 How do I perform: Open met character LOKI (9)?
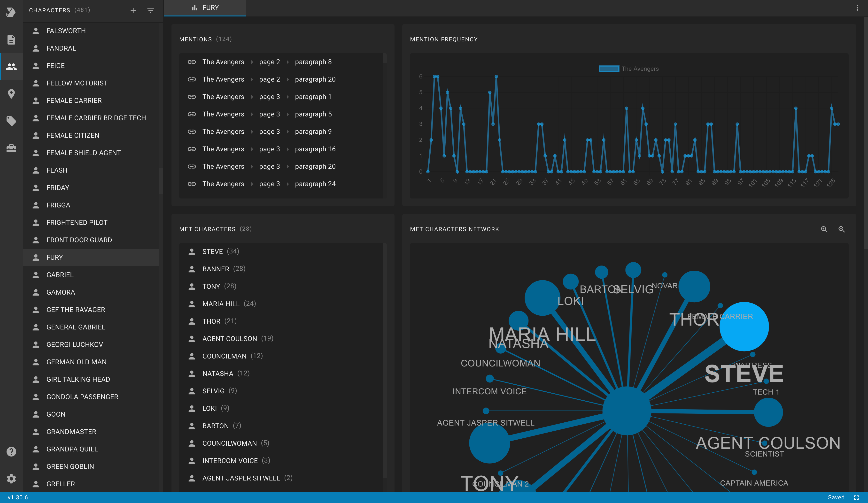coord(281,409)
